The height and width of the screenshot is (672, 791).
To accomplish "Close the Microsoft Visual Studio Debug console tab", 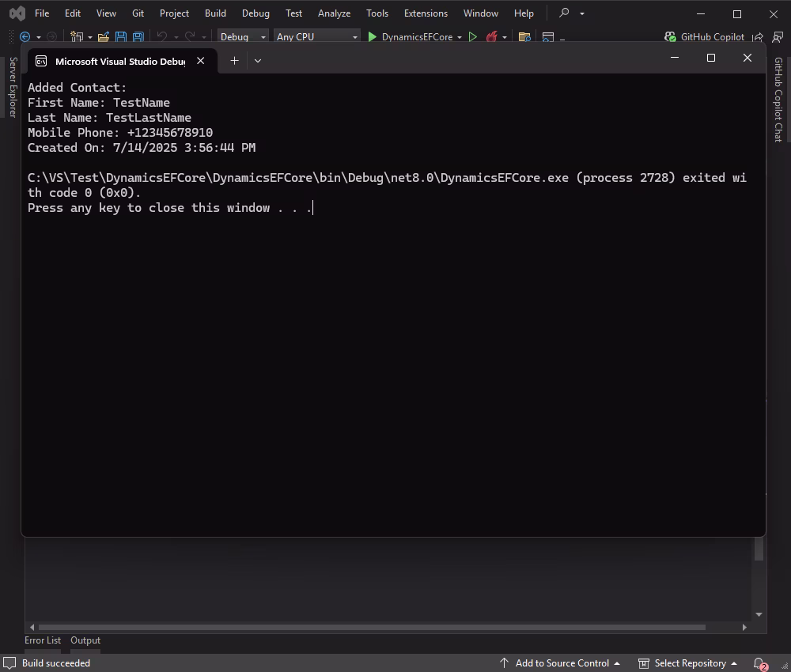I will click(200, 61).
